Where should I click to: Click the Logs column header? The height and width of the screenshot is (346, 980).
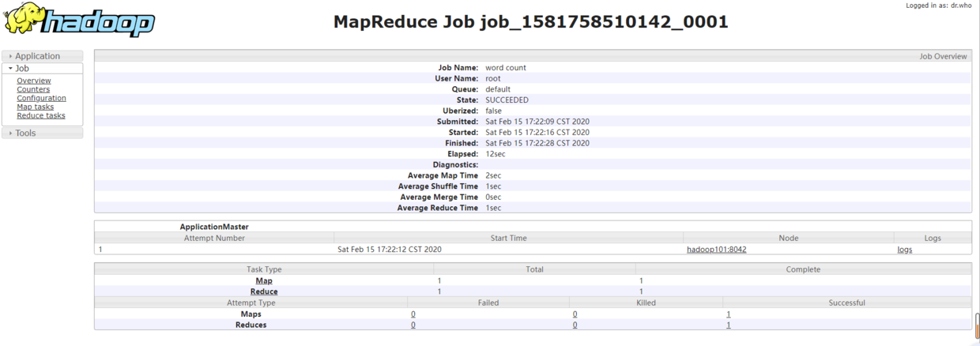[x=933, y=238]
